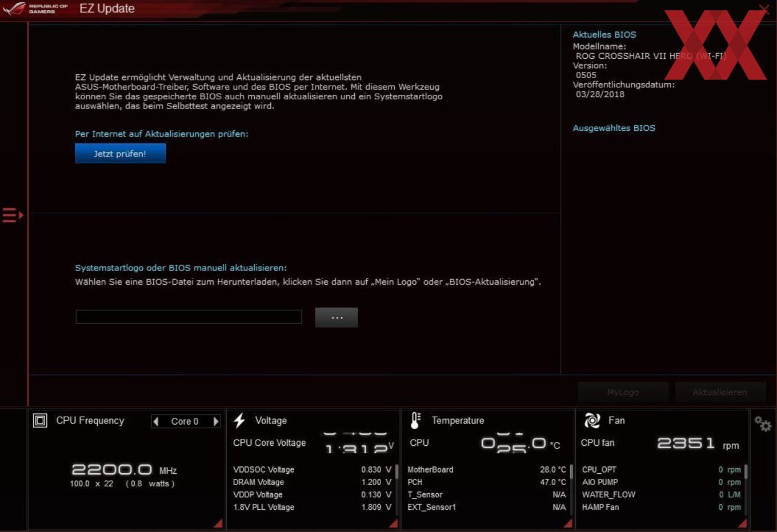Click the VDDSOC Voltage row
Viewport: 777px width, 532px height.
coord(312,470)
